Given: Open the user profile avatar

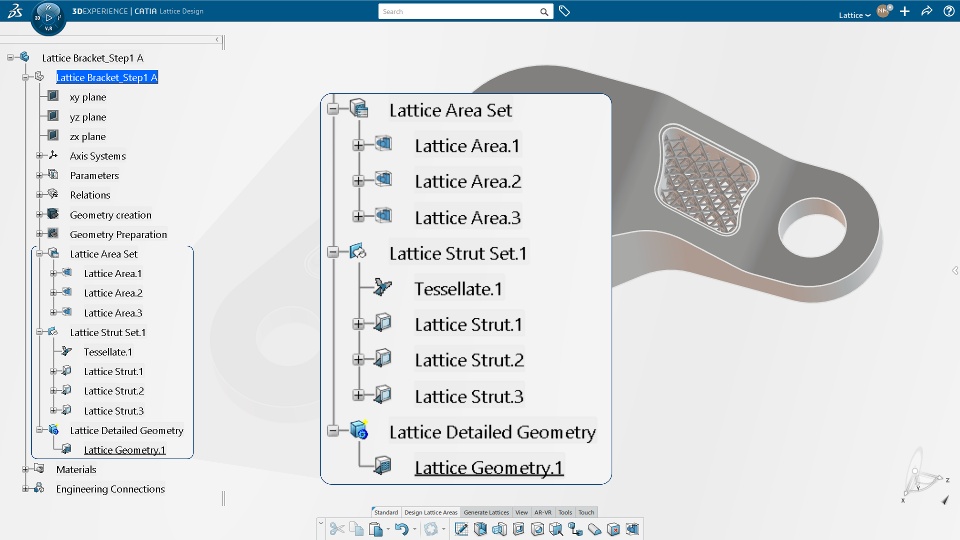Looking at the screenshot, I should (x=883, y=11).
